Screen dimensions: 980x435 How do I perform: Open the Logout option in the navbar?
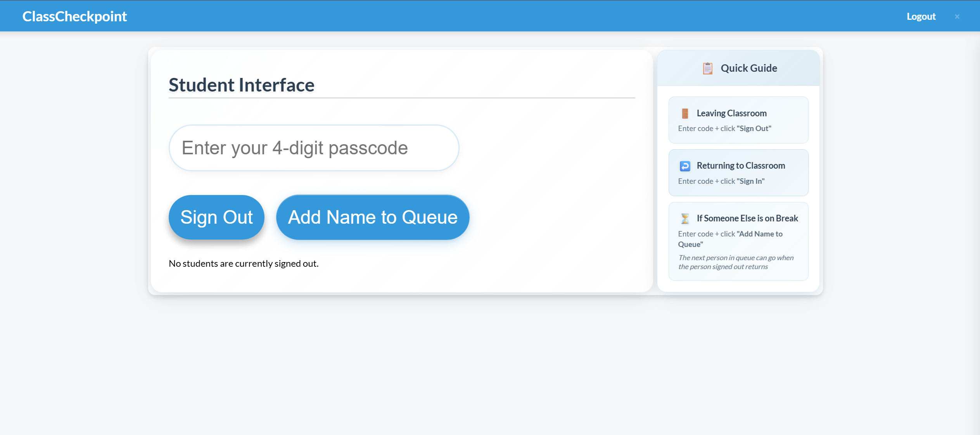coord(921,16)
